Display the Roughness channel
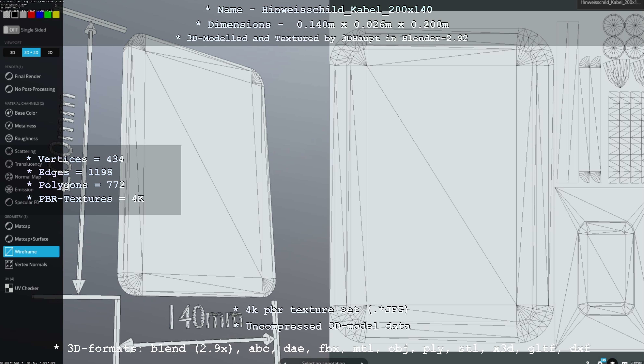644x364 pixels. (x=26, y=139)
